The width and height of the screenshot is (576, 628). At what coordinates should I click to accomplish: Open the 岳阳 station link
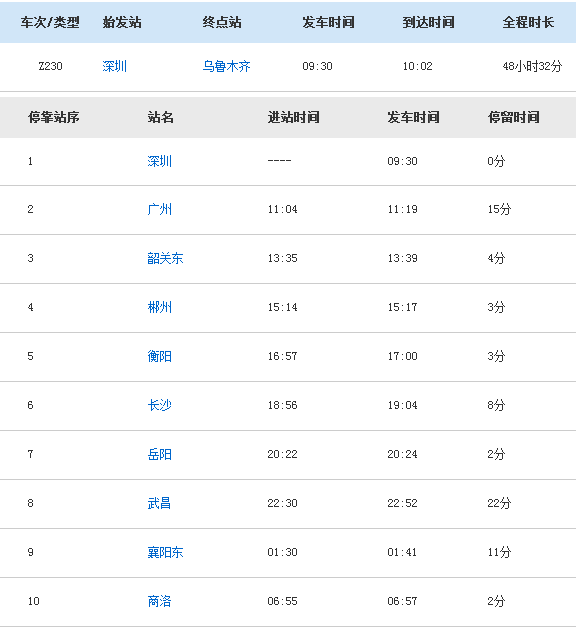pyautogui.click(x=159, y=454)
